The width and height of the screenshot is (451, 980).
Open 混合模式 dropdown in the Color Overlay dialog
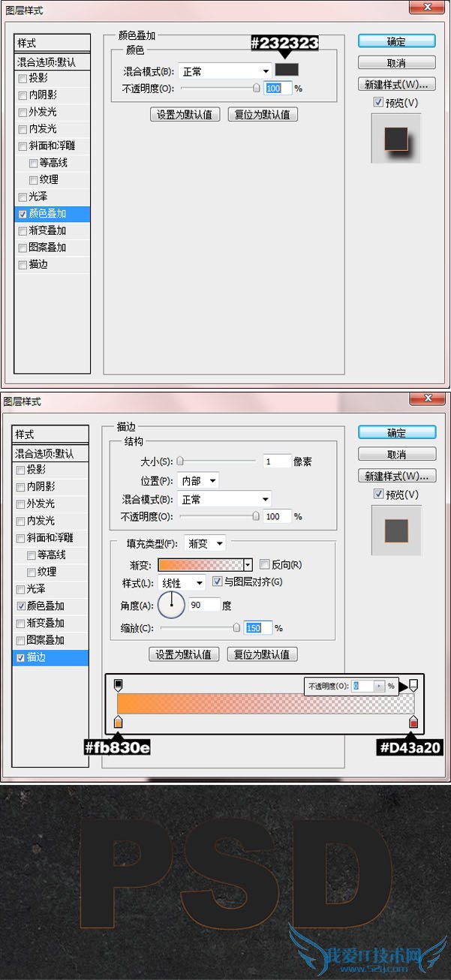(224, 71)
